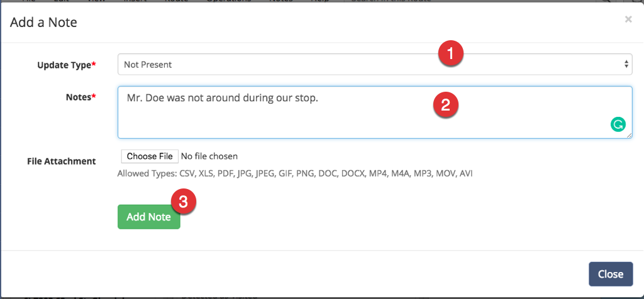Screen dimensions: 644x299
Task: Click the red number 2 badge
Action: (445, 106)
